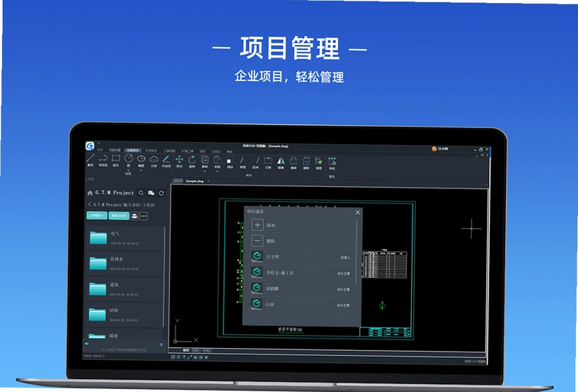578x392 pixels.
Task: Open the 给排水 folder
Action: [124, 263]
